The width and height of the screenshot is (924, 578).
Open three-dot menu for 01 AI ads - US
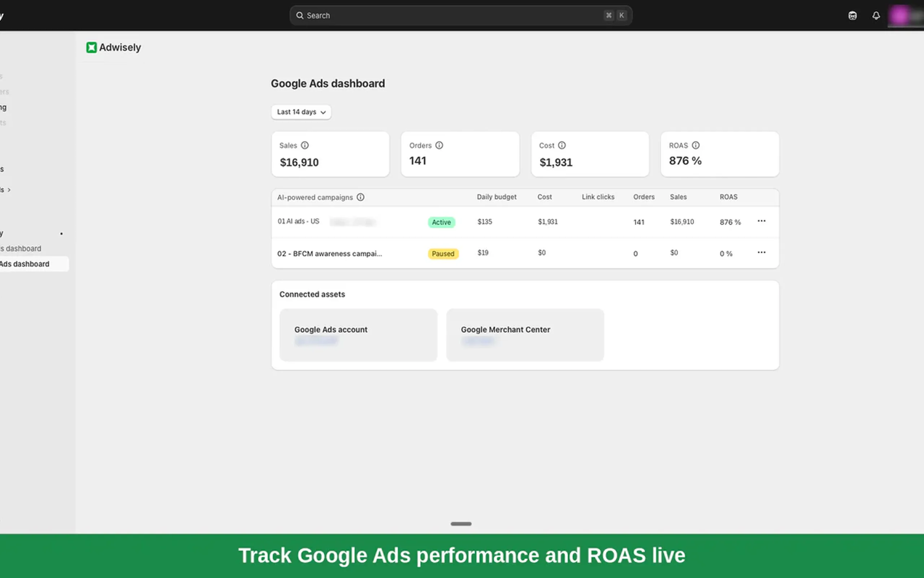tap(761, 221)
